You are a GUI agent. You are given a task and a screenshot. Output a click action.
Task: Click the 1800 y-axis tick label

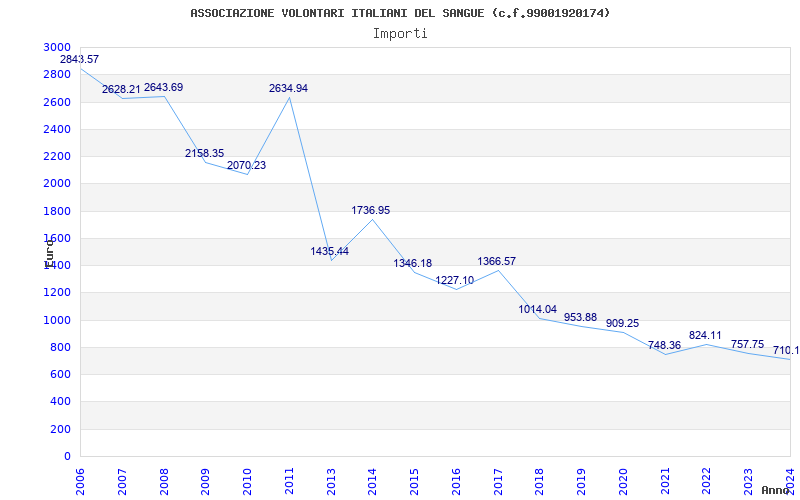coord(57,211)
